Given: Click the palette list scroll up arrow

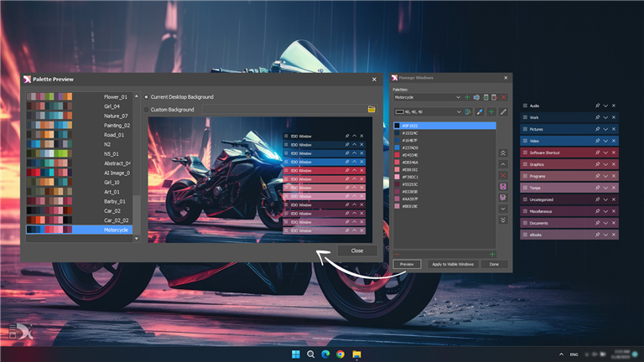Looking at the screenshot, I should point(137,96).
